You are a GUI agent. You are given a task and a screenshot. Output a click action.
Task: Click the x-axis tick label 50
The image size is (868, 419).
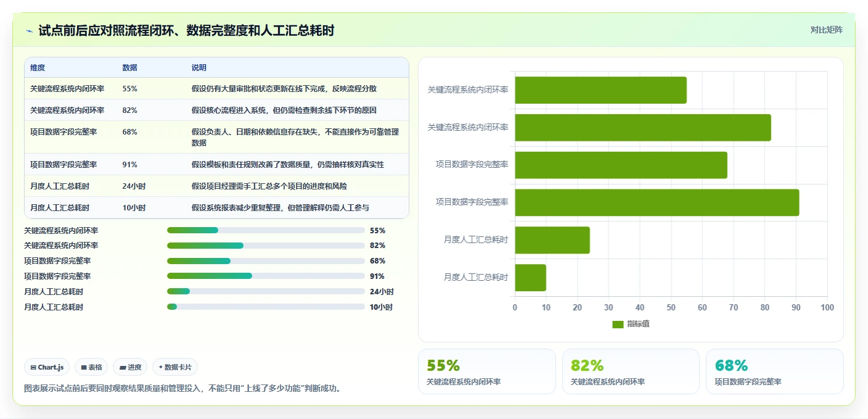(x=671, y=307)
